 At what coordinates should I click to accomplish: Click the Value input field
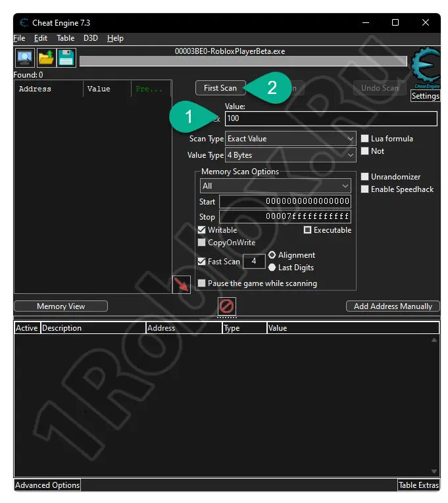coord(331,118)
